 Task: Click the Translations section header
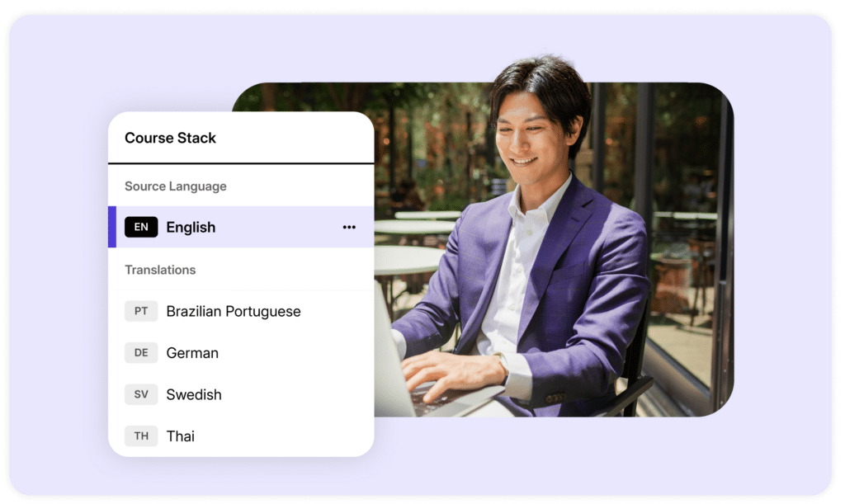[x=160, y=270]
